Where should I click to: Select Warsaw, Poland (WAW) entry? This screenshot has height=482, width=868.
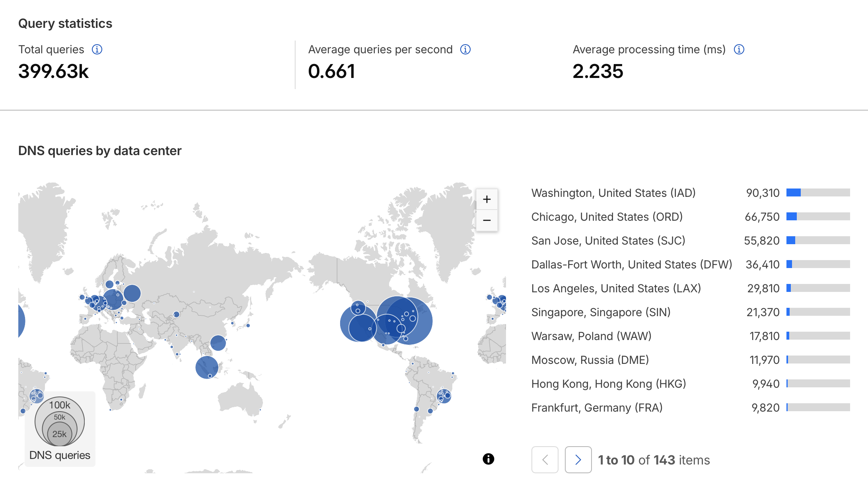(x=591, y=336)
